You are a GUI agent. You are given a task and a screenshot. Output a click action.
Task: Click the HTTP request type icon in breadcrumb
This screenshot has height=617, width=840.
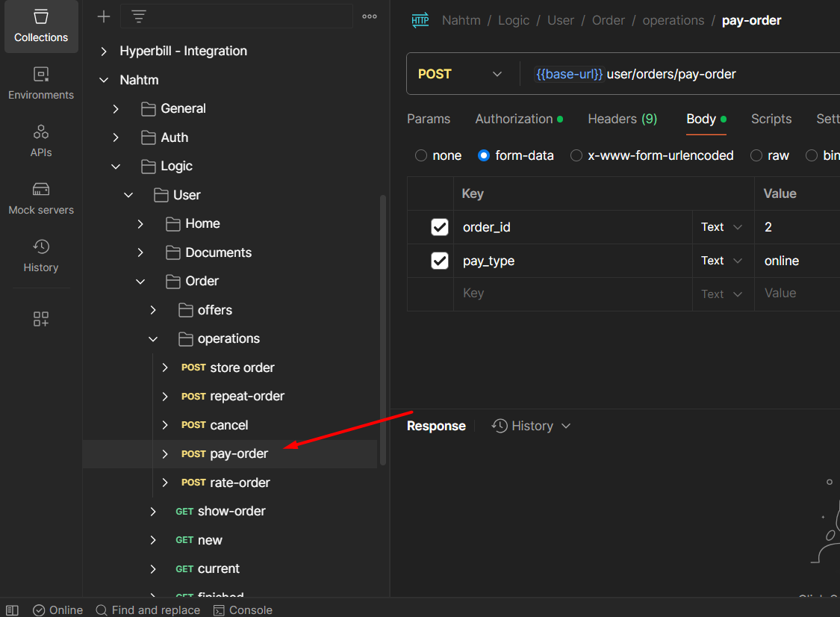420,20
